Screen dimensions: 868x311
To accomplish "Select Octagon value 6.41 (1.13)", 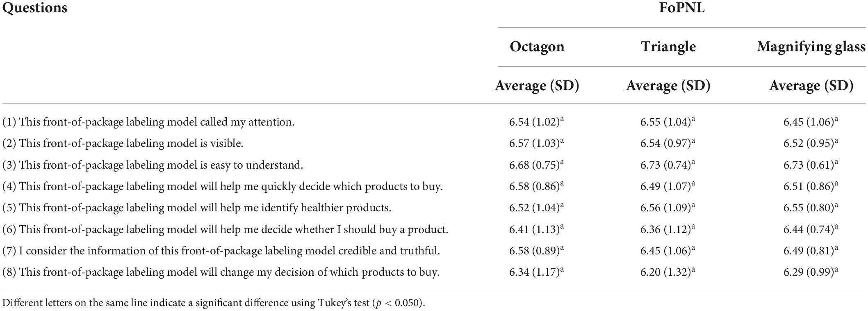I will click(x=537, y=229).
